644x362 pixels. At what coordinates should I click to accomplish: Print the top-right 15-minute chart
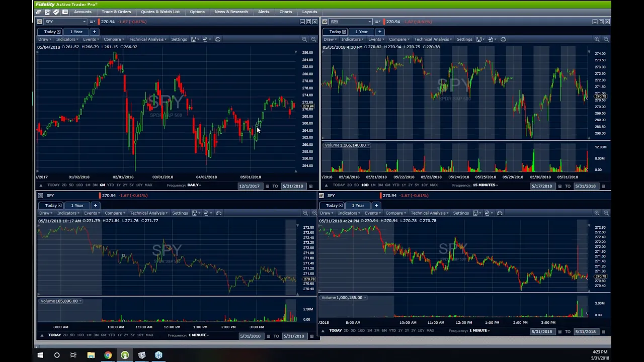503,39
